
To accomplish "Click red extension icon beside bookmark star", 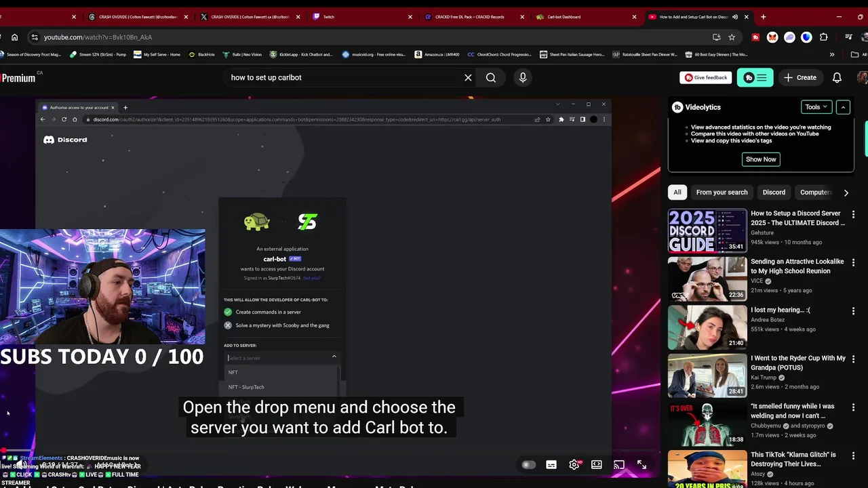I will pyautogui.click(x=755, y=37).
